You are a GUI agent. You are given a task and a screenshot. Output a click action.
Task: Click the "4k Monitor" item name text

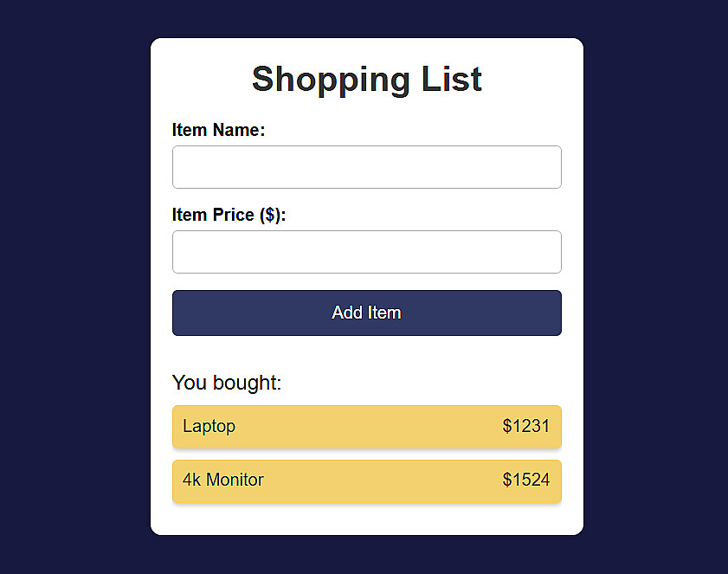(x=223, y=480)
